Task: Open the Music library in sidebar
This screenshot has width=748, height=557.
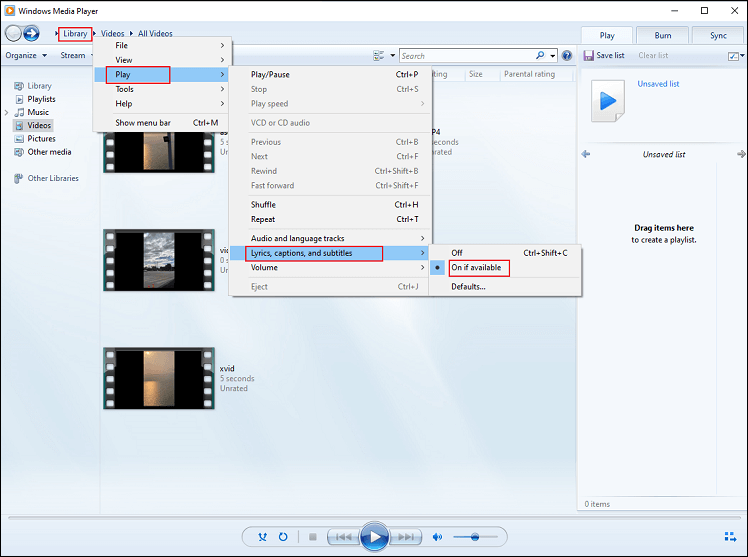Action: (38, 113)
